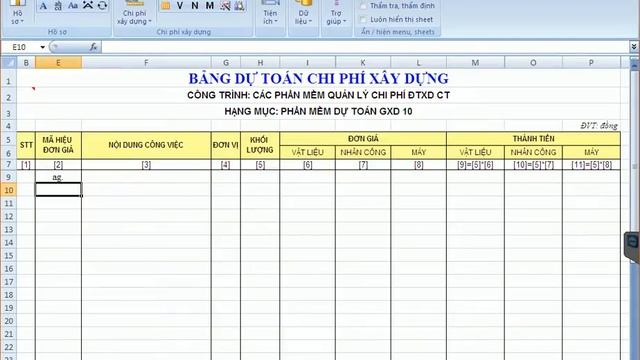Click the Name Box showing E10

20,47
